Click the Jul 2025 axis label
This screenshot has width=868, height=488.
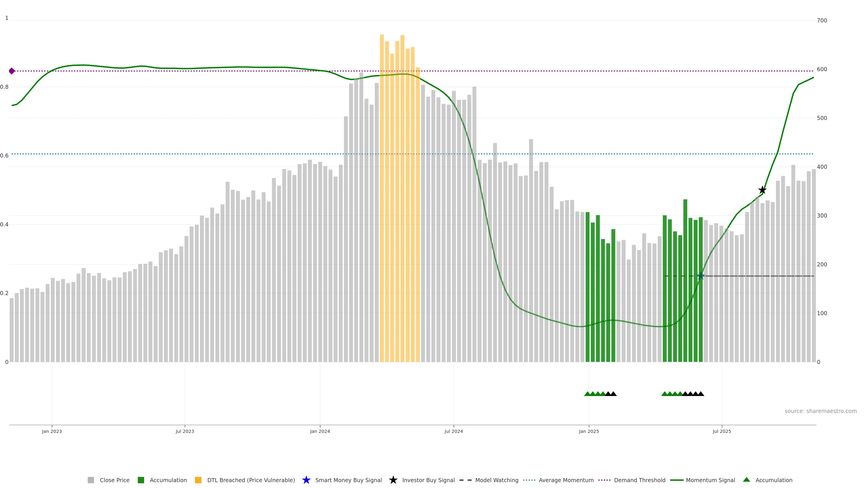(x=722, y=431)
